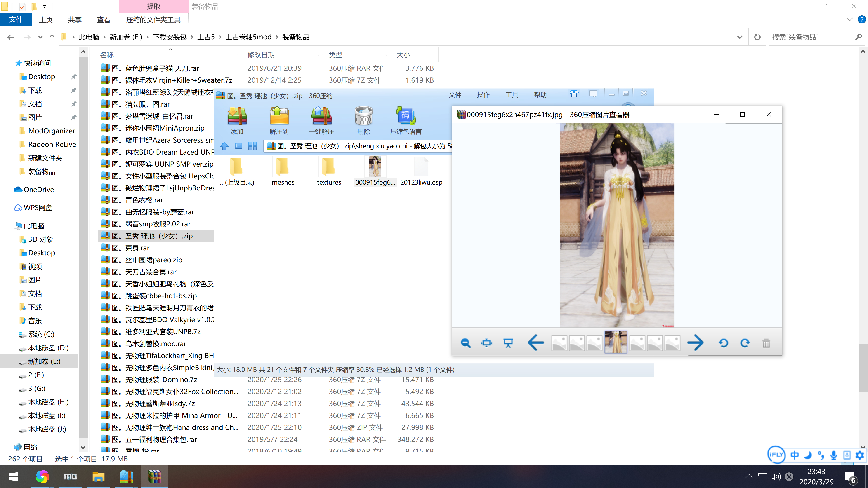
Task: Toggle iFLY punctuation mode icon
Action: click(x=821, y=455)
